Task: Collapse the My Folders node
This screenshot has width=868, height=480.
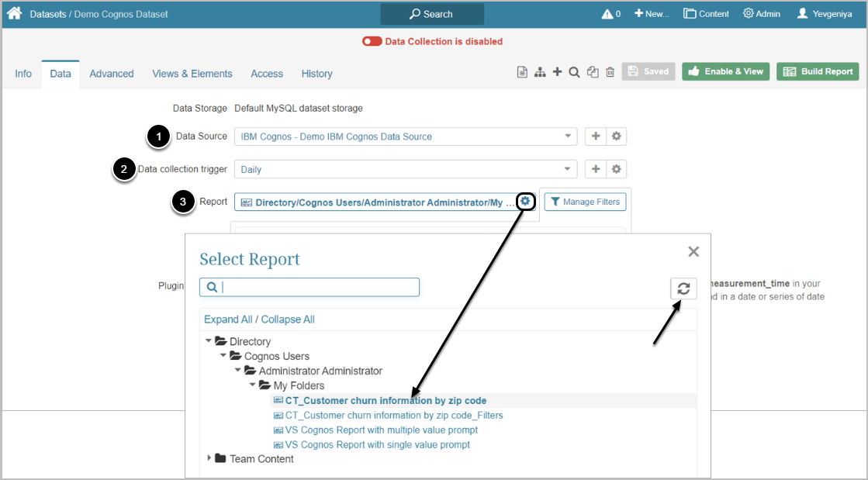Action: tap(252, 385)
